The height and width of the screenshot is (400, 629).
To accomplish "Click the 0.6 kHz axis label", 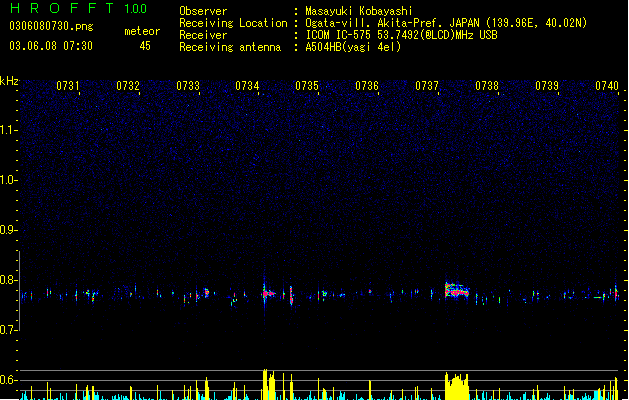I will click(8, 380).
